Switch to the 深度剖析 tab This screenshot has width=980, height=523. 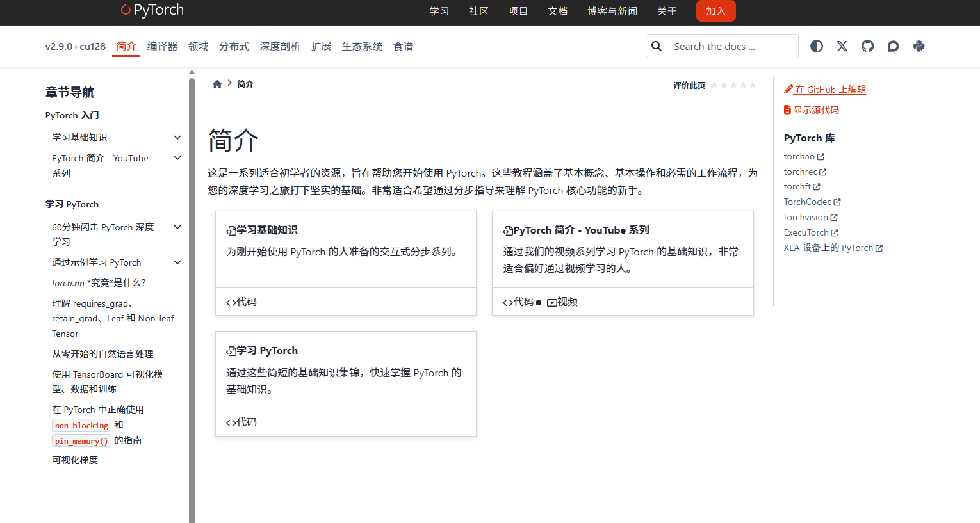[280, 46]
